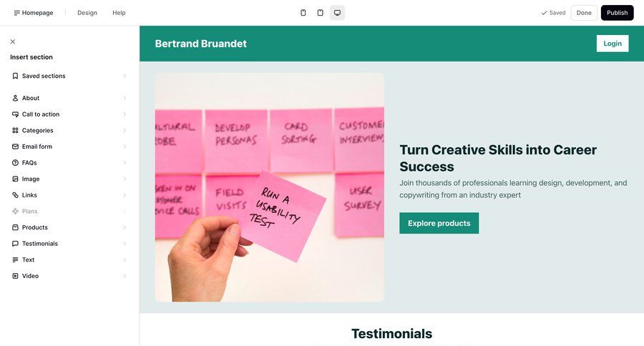
Task: Expand the Products section chevron
Action: click(x=125, y=227)
